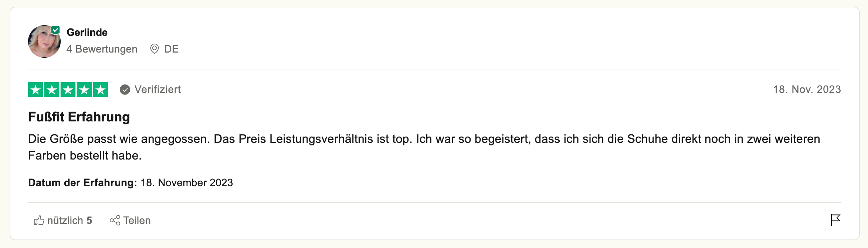This screenshot has height=248, width=868.
Task: Click the share icon beside Teilen
Action: point(115,221)
